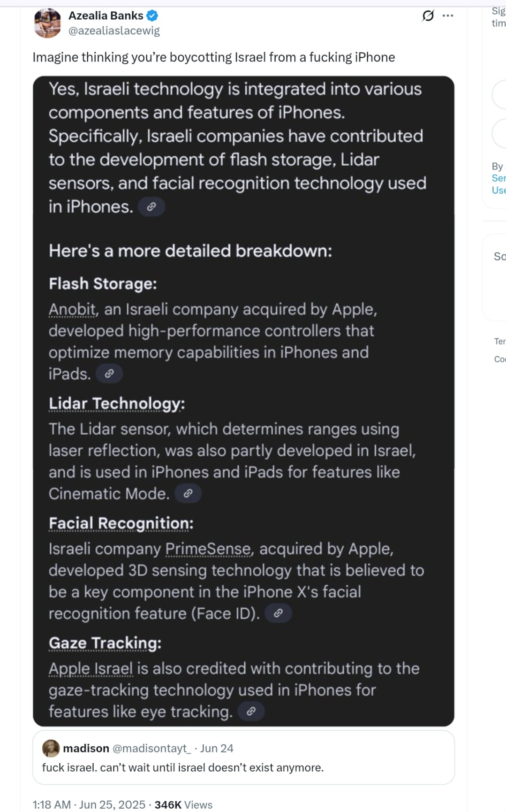
Task: Open the quoted tweet text by madison
Action: (x=183, y=767)
